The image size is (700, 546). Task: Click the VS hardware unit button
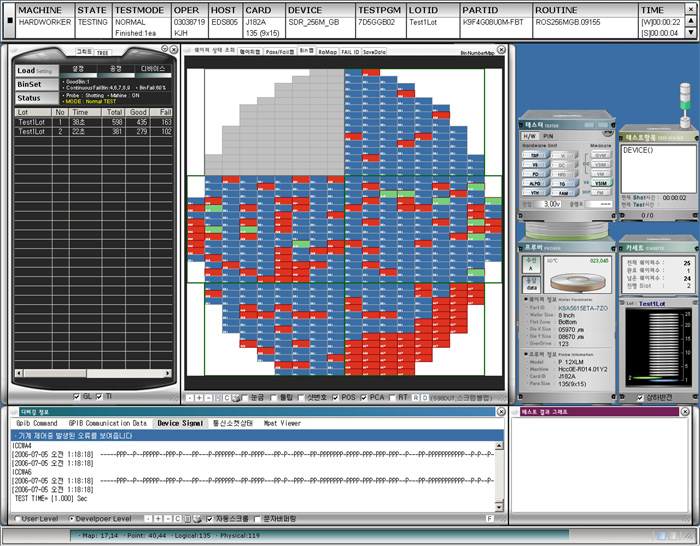point(534,165)
